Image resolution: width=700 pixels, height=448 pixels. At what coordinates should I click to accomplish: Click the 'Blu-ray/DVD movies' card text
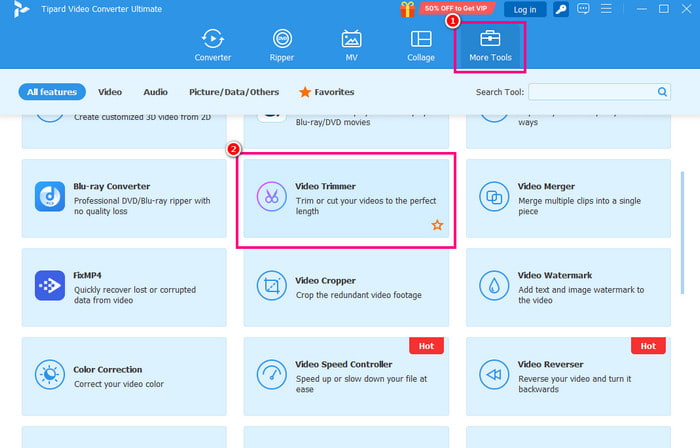333,122
